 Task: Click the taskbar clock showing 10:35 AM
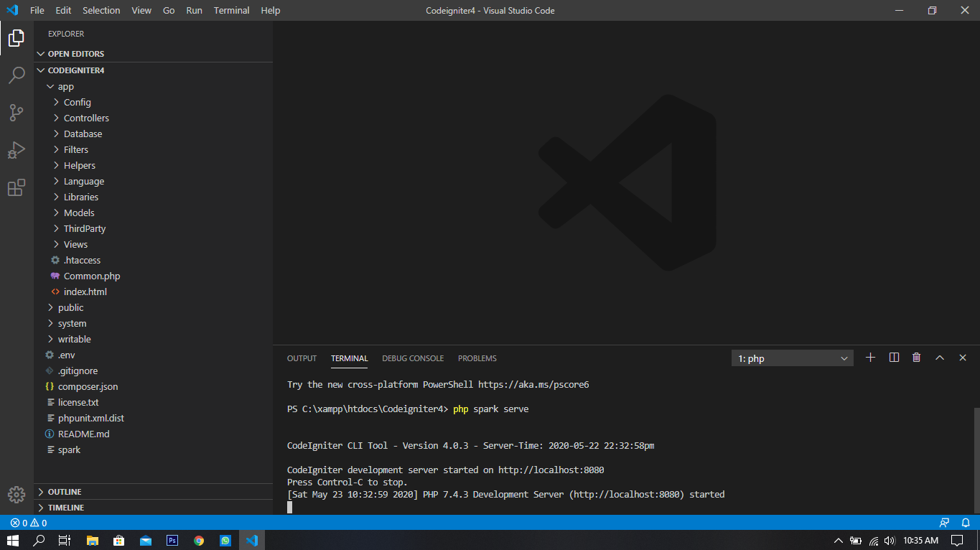click(x=920, y=541)
